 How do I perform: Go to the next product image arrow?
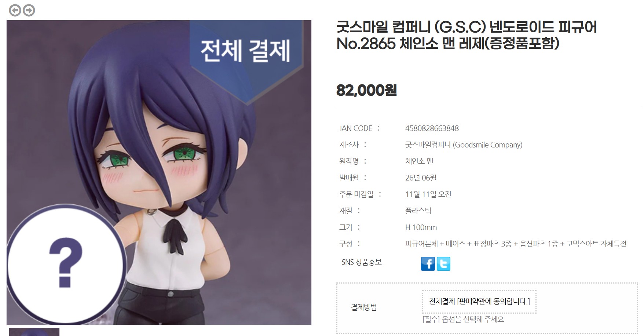(29, 10)
